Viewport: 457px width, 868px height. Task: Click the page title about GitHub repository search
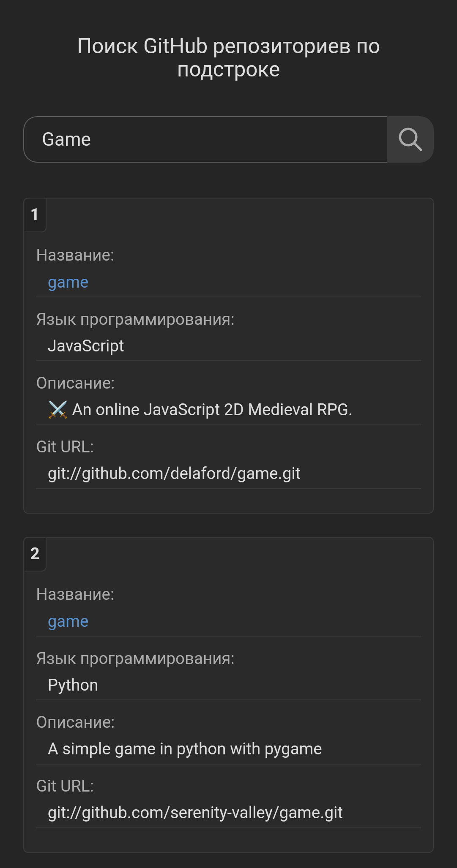pos(228,57)
